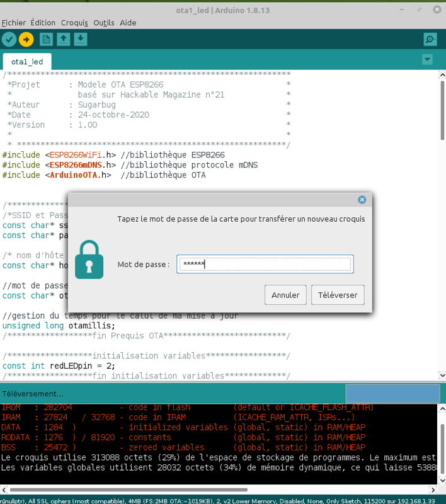
Task: Click the padlock icon in the dialog
Action: coord(89,259)
